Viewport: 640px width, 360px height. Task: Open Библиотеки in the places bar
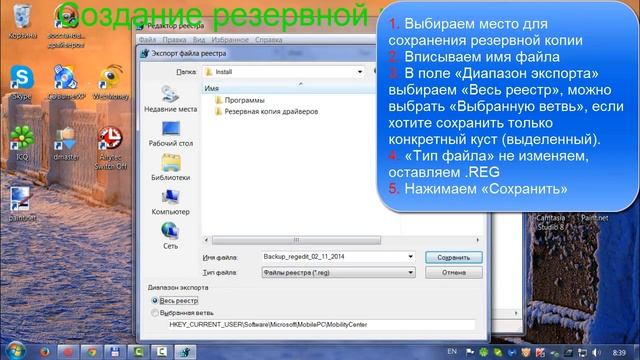(x=171, y=168)
